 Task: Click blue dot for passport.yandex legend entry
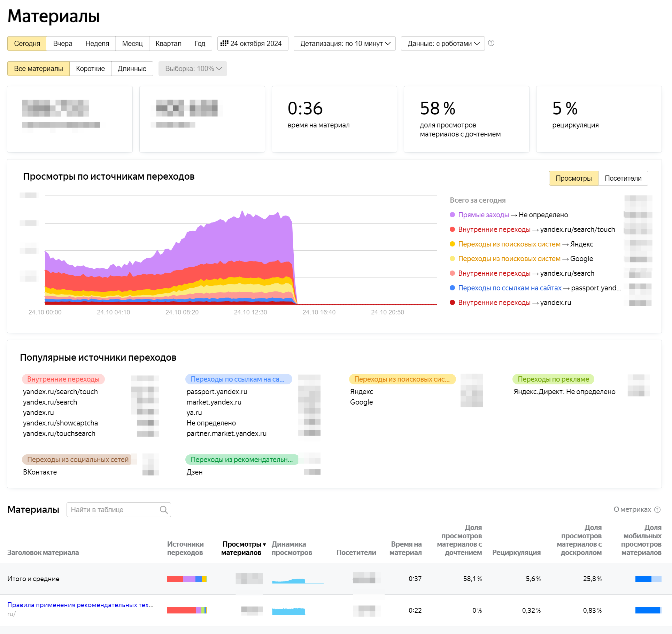[x=452, y=288]
